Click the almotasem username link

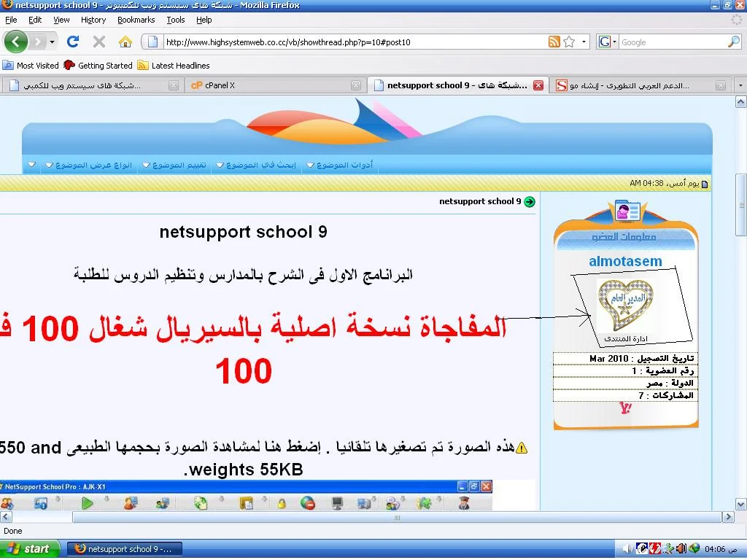625,261
